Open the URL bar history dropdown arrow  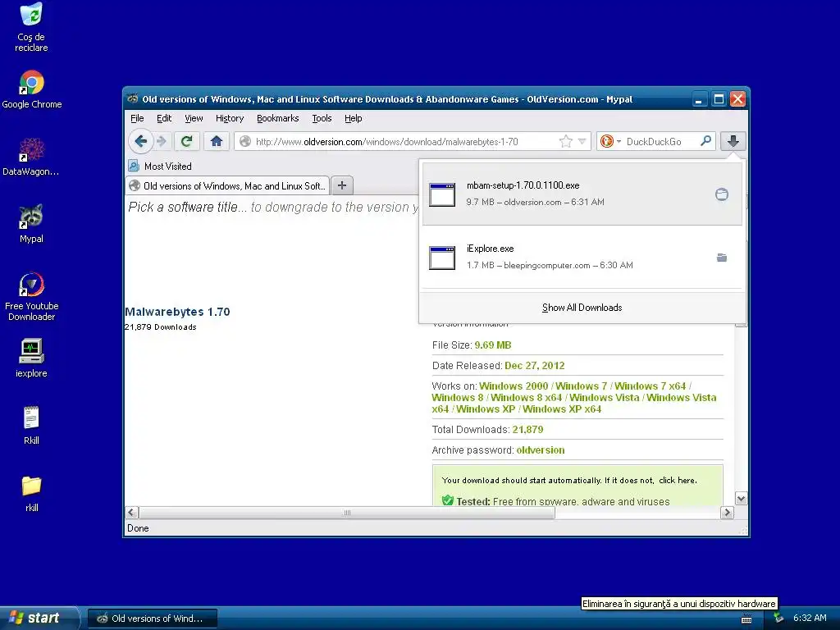click(x=582, y=141)
